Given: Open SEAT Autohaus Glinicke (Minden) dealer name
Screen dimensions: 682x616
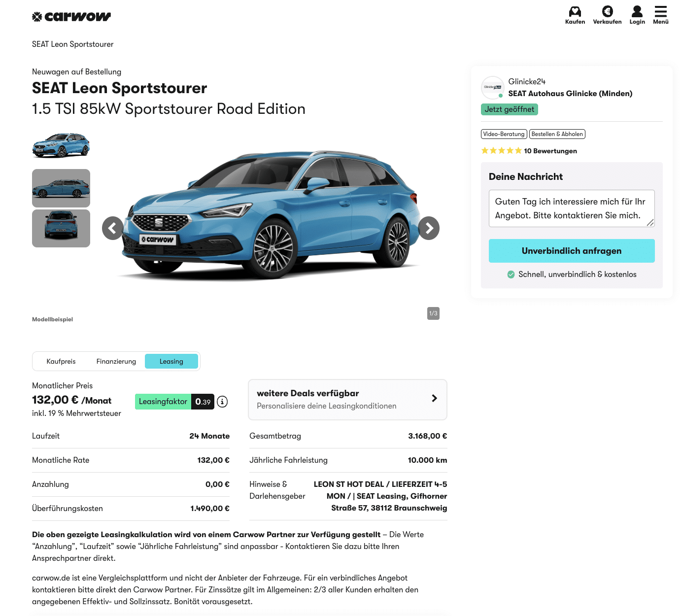Looking at the screenshot, I should click(x=570, y=94).
